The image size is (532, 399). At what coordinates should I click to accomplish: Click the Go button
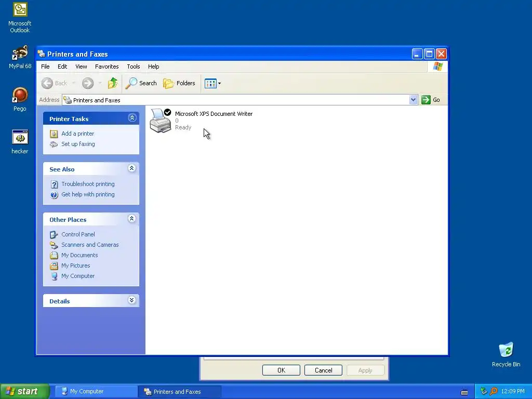[431, 100]
